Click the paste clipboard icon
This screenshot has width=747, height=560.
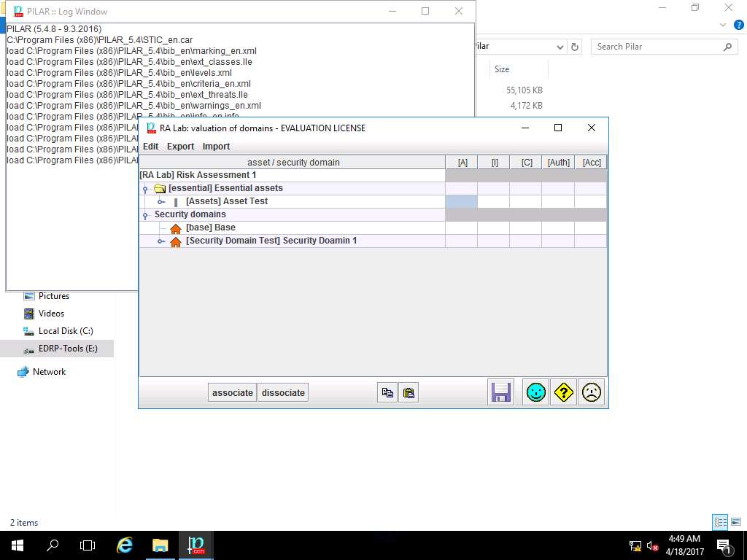click(x=409, y=393)
